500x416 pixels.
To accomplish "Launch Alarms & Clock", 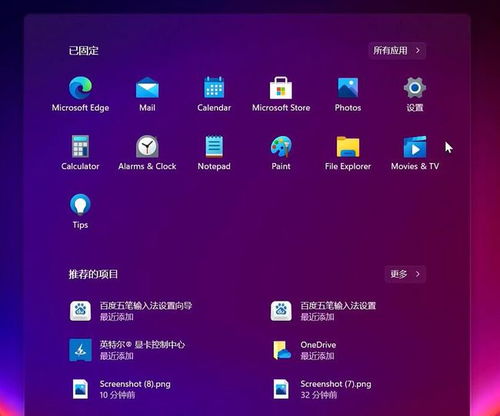I will click(x=147, y=152).
